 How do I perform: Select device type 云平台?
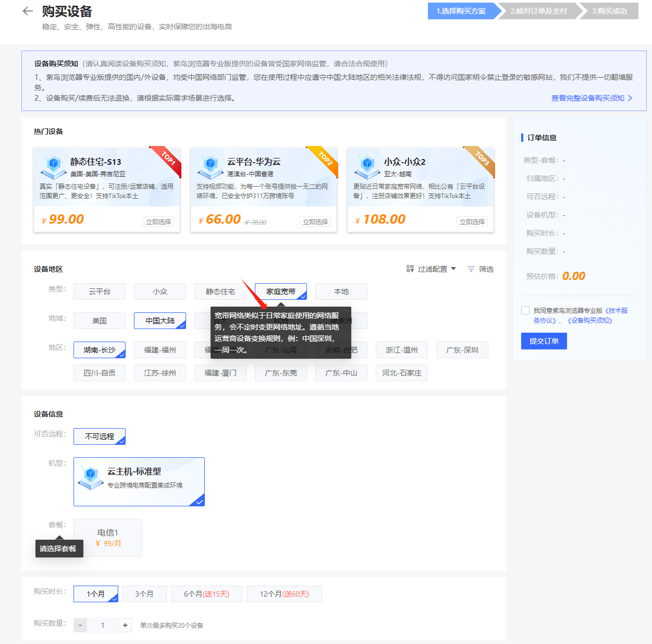point(100,291)
